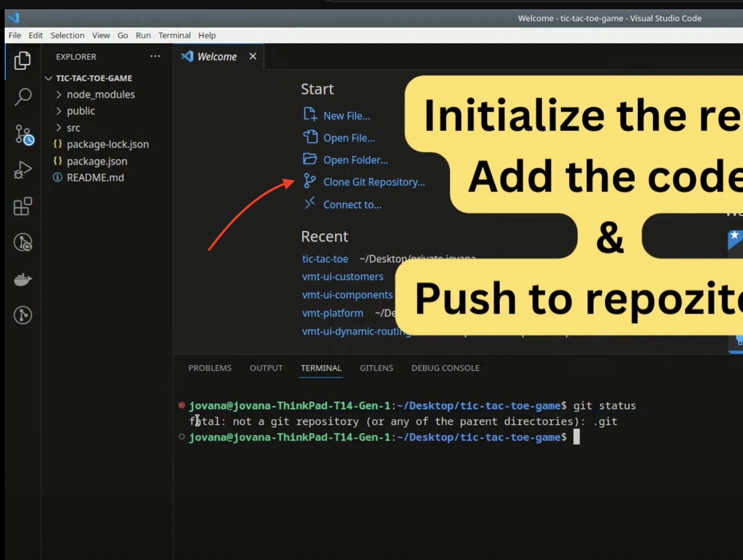Open the Search view icon
The image size is (743, 560).
click(x=22, y=97)
